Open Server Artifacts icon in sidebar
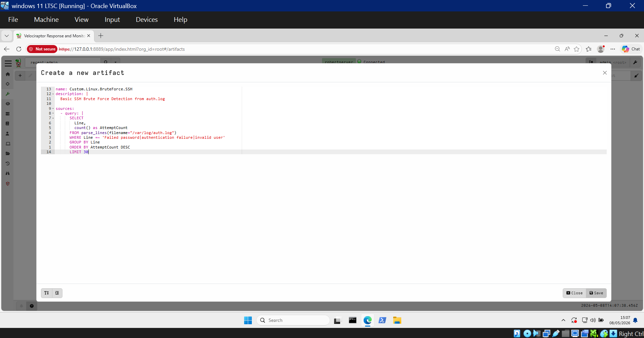 8,114
